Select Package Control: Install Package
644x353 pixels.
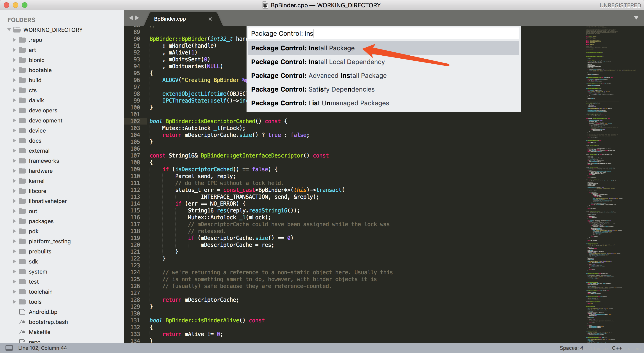point(303,48)
